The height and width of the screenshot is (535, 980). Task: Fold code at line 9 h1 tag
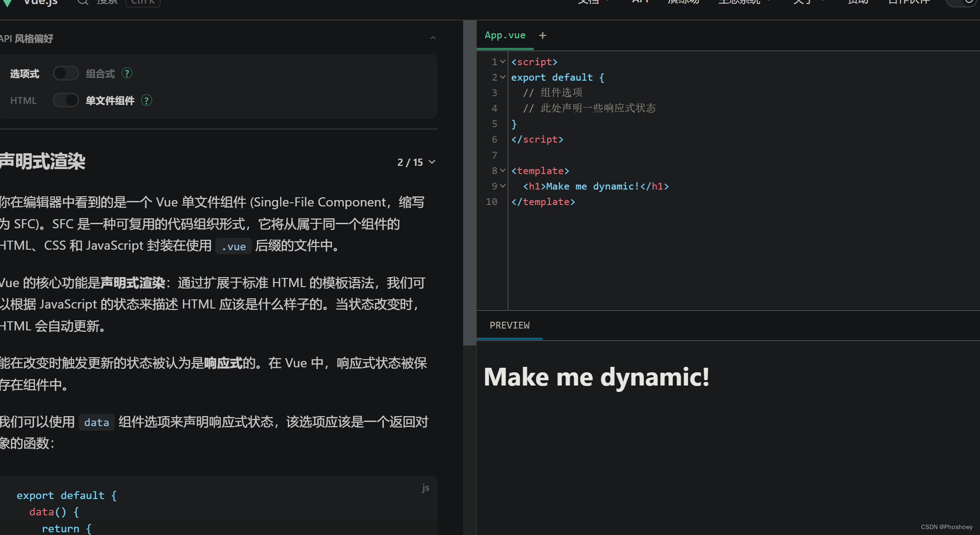click(503, 186)
